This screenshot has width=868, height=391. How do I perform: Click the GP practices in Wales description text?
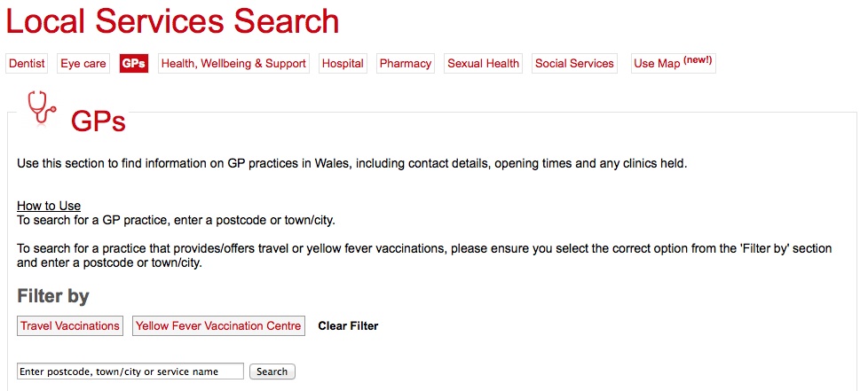(352, 164)
